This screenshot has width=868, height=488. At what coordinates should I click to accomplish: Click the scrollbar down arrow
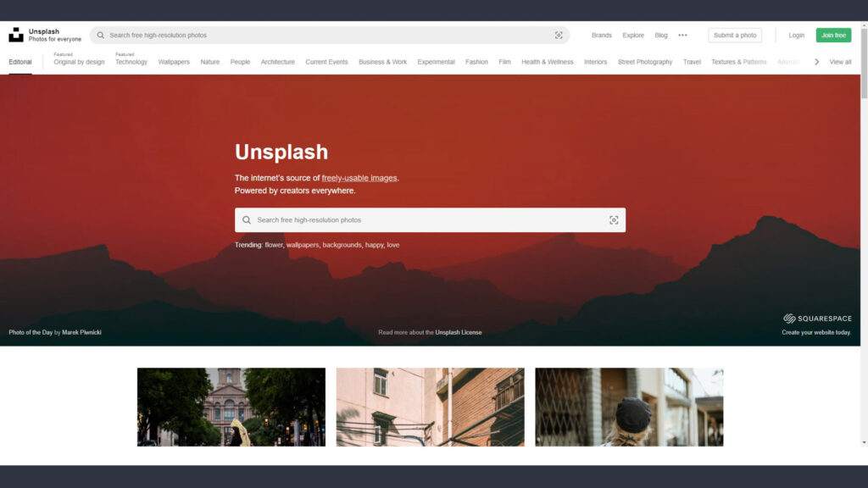864,442
